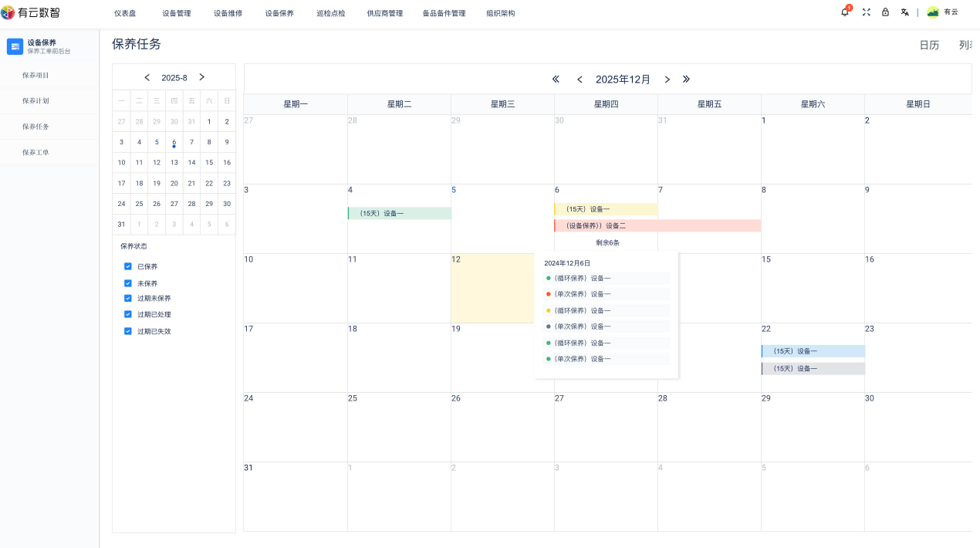Screen dimensions: 980x548
Task: Expand the 剩余6条 more events link
Action: [x=607, y=242]
